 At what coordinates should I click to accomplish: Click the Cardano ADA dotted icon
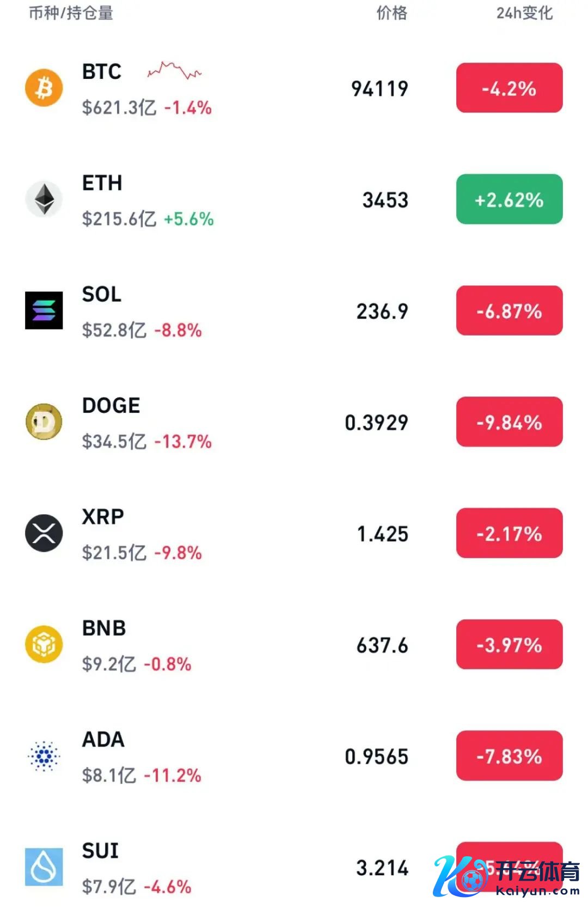click(44, 755)
